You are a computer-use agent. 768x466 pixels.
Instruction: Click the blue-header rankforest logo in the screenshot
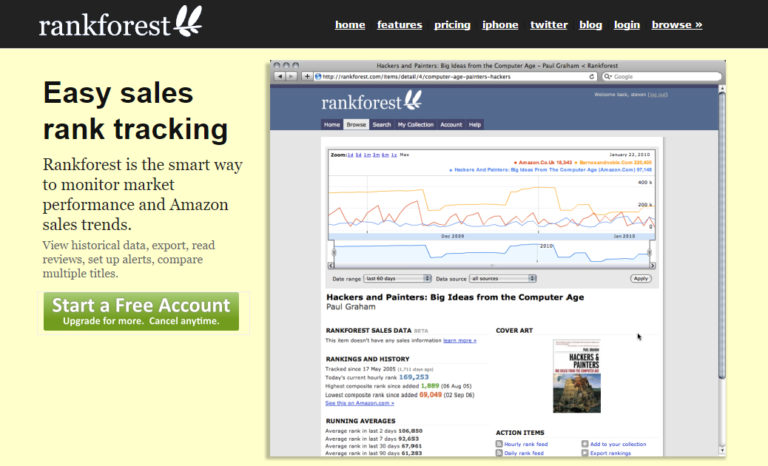tap(371, 101)
